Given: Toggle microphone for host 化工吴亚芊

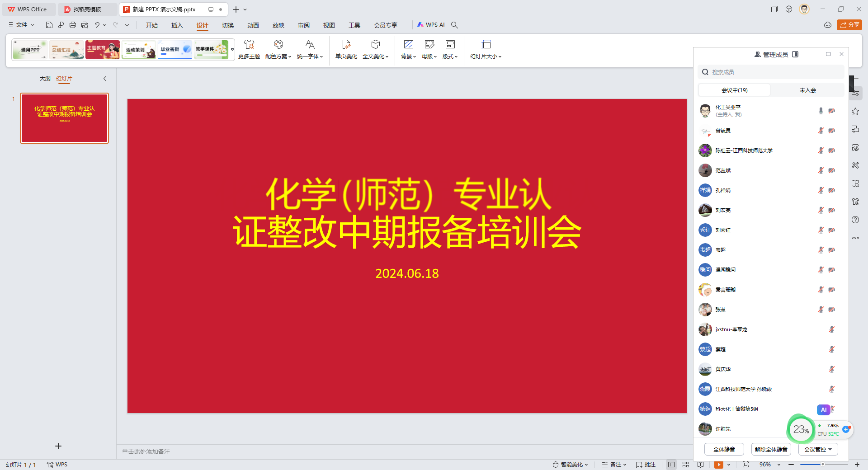Looking at the screenshot, I should coord(821,111).
